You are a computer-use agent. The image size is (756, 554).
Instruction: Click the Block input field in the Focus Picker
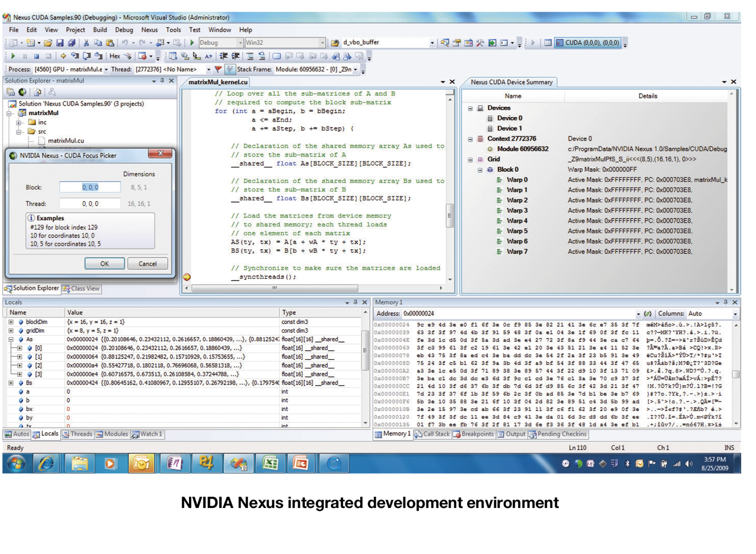coord(90,187)
